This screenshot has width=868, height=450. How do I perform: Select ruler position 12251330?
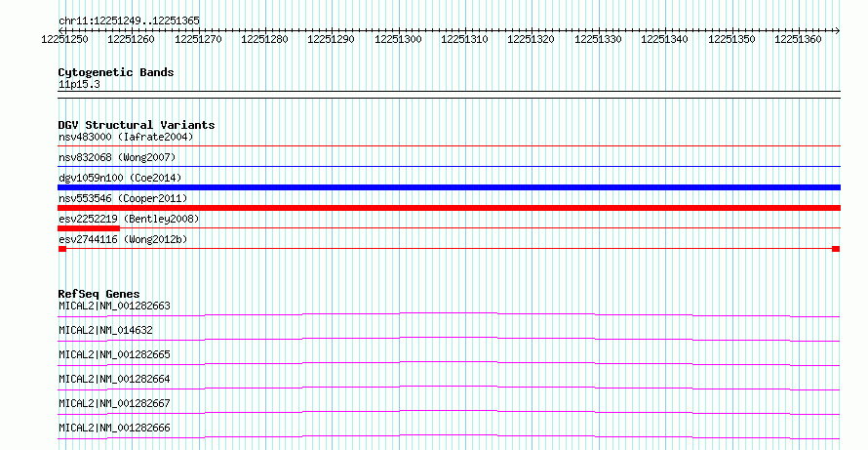[598, 39]
